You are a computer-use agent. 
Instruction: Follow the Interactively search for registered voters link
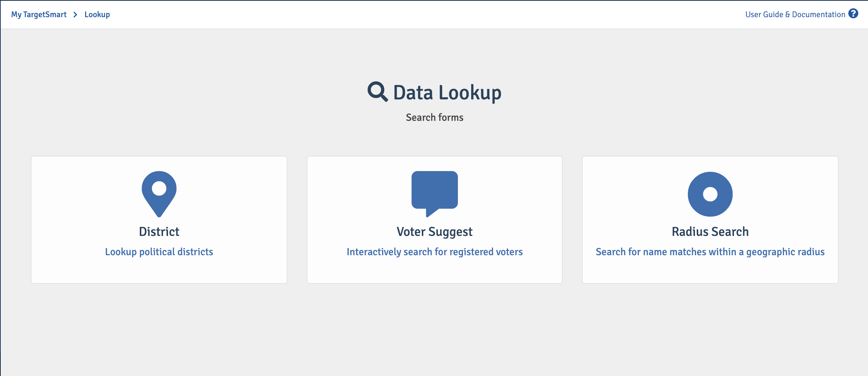(x=435, y=252)
